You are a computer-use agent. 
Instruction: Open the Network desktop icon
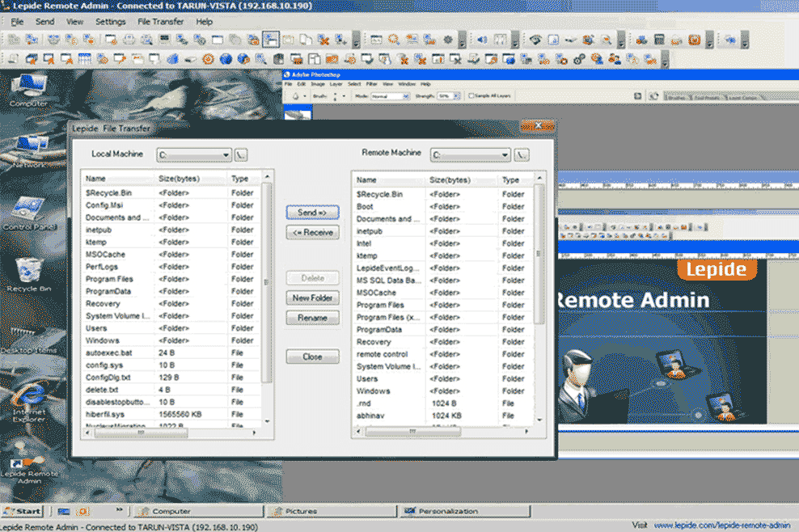coord(29,151)
